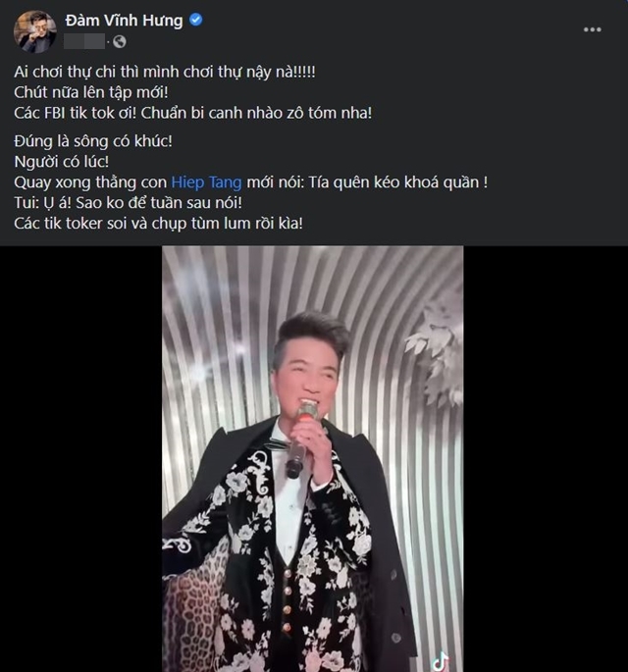Open the poster's round profile picture
Image resolution: width=628 pixels, height=672 pixels.
click(x=34, y=31)
